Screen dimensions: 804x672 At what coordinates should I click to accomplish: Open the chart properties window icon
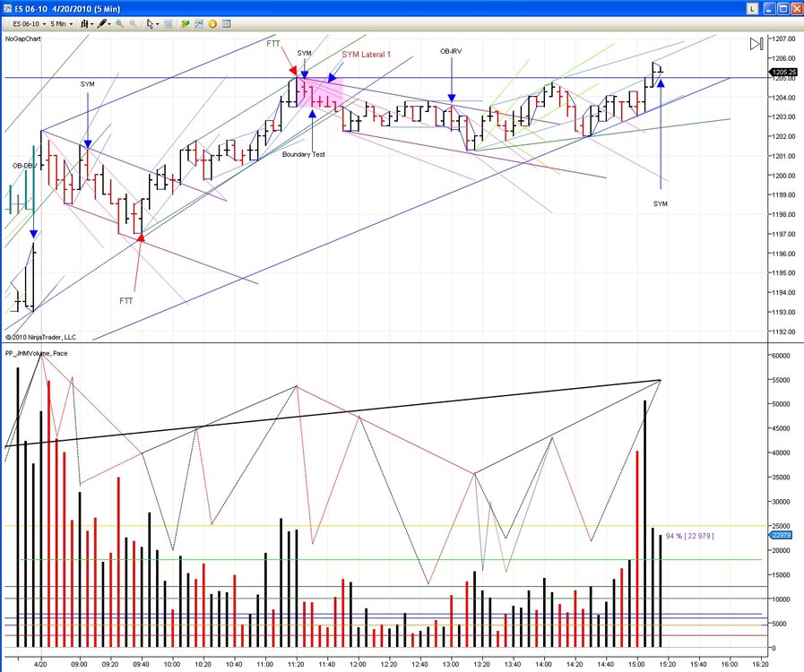click(x=226, y=23)
